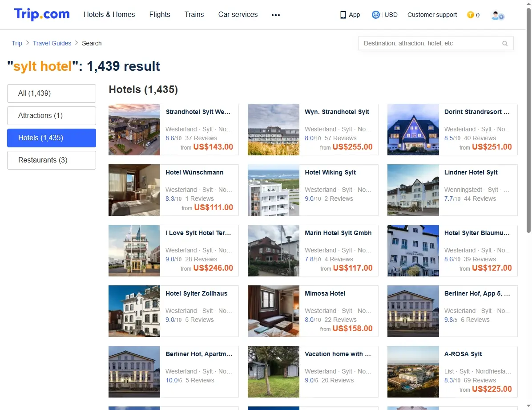Open Trip Coins gold coin icon
The width and height of the screenshot is (532, 410).
coord(470,15)
